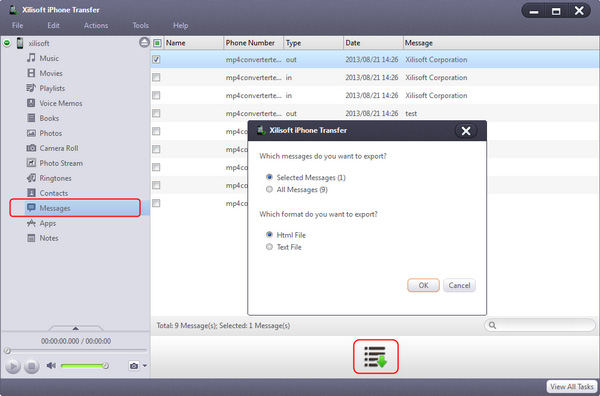Screen dimensions: 600x396
Task: Mute the volume speaker icon
Action: [x=51, y=366]
